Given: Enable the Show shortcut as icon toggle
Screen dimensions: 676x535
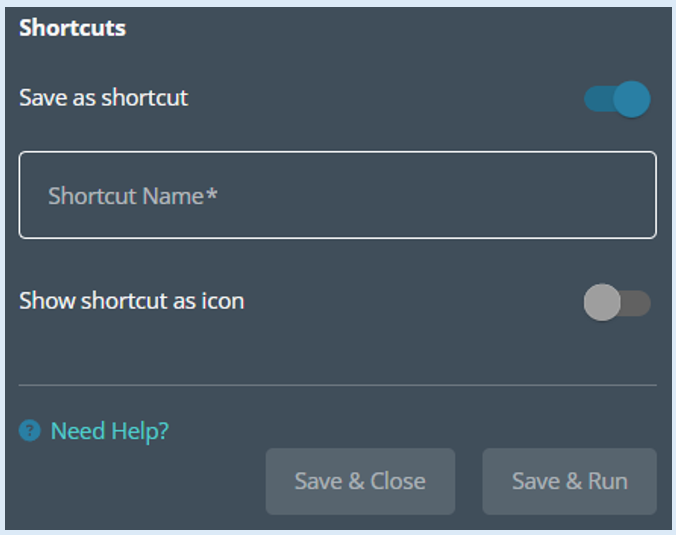Looking at the screenshot, I should pos(617,302).
